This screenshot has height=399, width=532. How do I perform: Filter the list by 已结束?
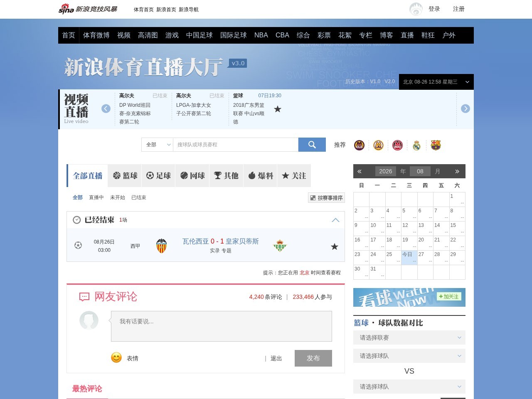click(x=138, y=197)
